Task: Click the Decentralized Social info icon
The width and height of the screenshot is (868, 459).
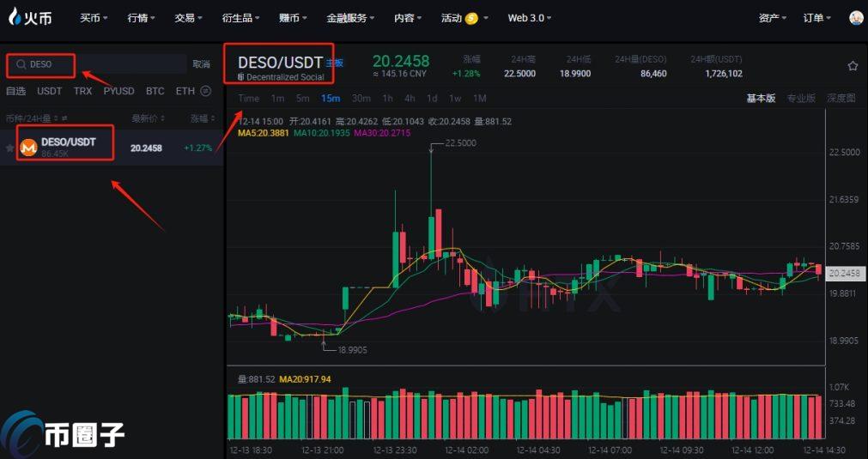Action: point(240,77)
